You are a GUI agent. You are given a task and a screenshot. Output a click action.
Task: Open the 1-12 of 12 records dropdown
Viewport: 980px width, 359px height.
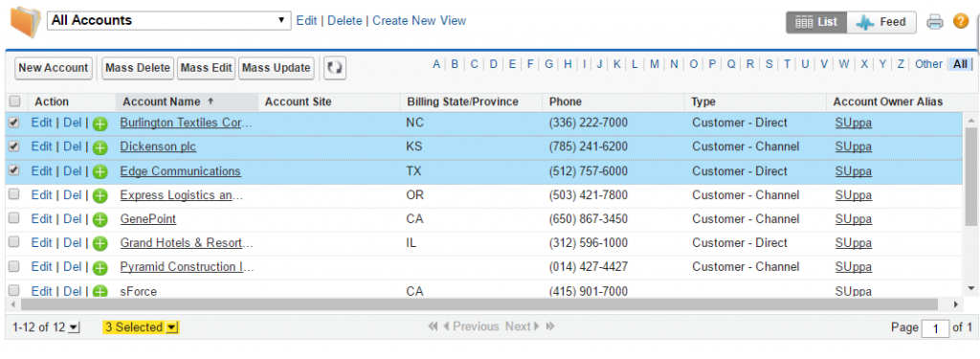click(74, 327)
